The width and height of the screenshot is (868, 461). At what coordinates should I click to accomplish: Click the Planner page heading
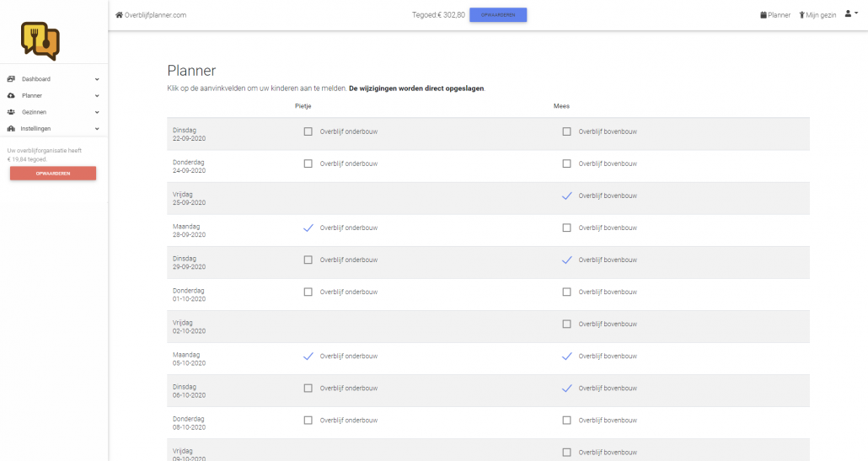tap(191, 71)
